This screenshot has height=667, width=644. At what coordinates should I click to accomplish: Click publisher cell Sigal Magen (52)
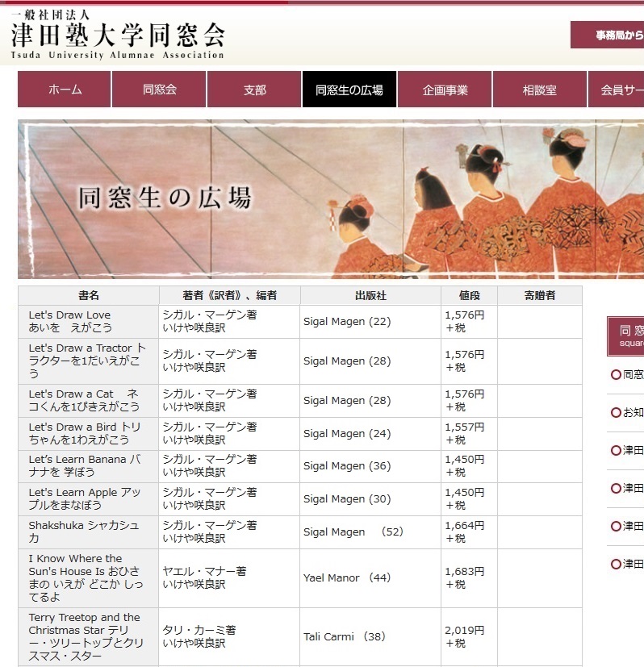coord(370,532)
